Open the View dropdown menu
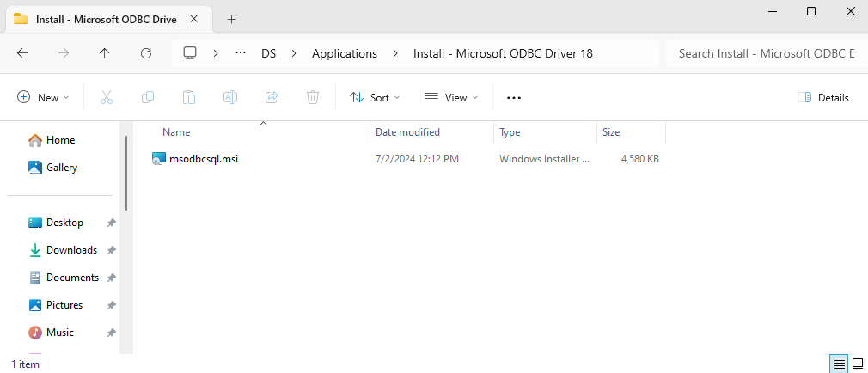 (451, 97)
